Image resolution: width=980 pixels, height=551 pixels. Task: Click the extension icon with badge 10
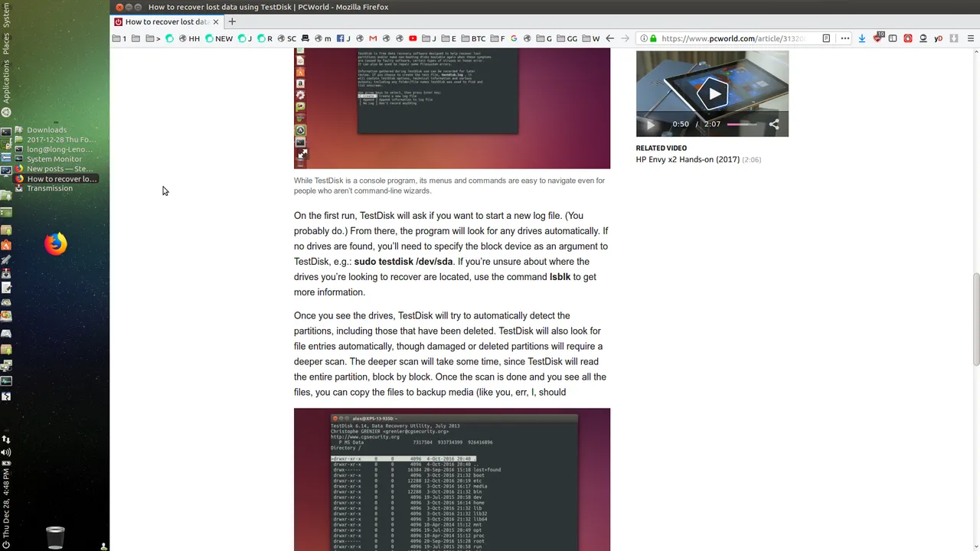tap(878, 37)
